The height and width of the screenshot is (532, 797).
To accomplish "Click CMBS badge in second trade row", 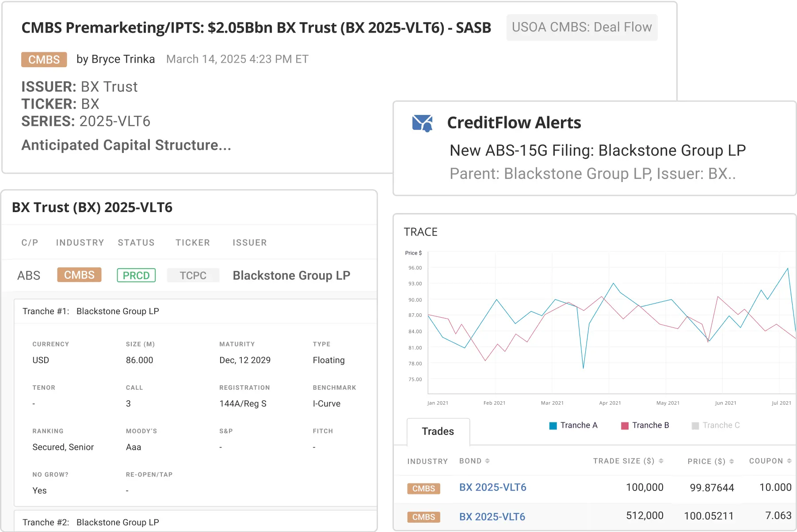I will point(423,517).
